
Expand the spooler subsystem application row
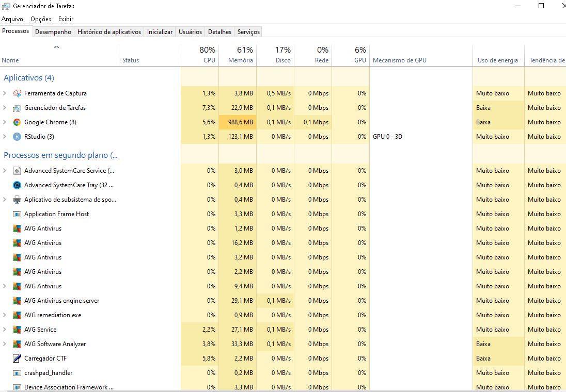coord(4,200)
